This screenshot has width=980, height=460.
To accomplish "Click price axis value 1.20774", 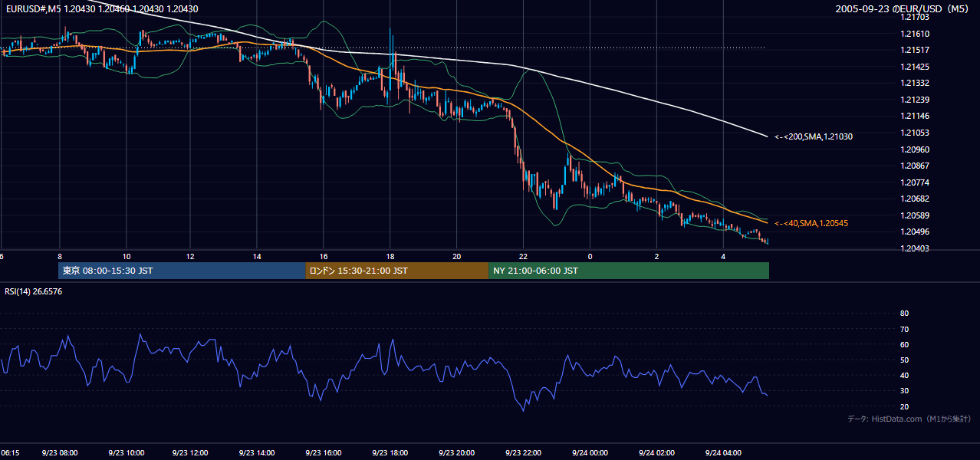I will [x=916, y=182].
